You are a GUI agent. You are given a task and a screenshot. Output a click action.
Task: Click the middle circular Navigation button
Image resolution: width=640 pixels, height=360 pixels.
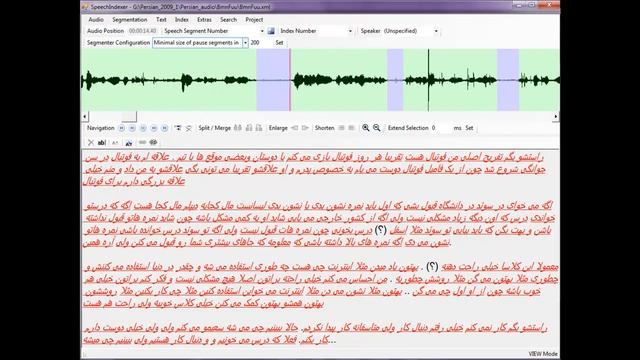point(143,128)
